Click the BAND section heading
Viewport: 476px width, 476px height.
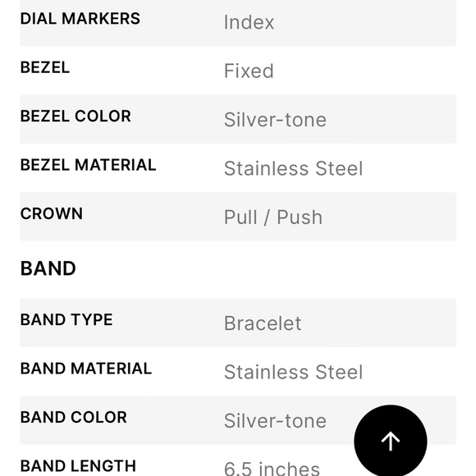(48, 268)
